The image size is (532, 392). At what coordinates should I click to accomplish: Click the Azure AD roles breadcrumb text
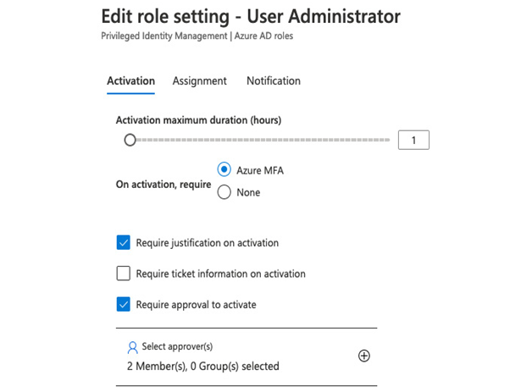click(263, 36)
